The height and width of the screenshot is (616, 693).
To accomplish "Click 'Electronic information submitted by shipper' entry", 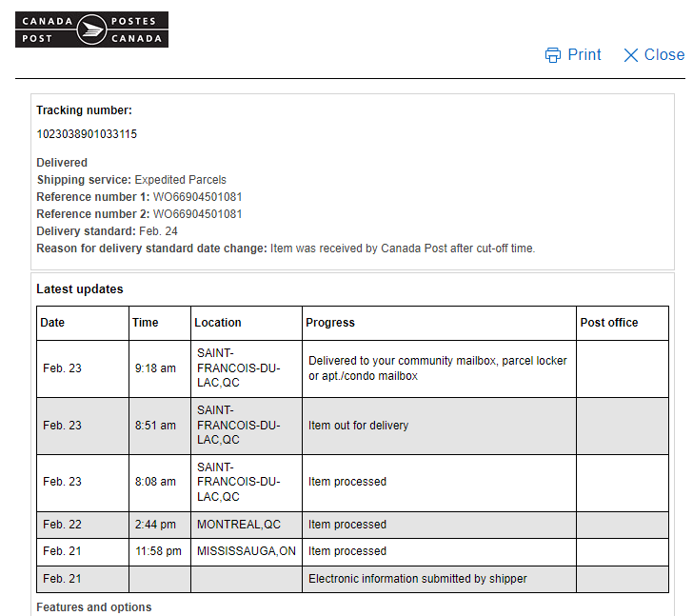I will [x=418, y=579].
